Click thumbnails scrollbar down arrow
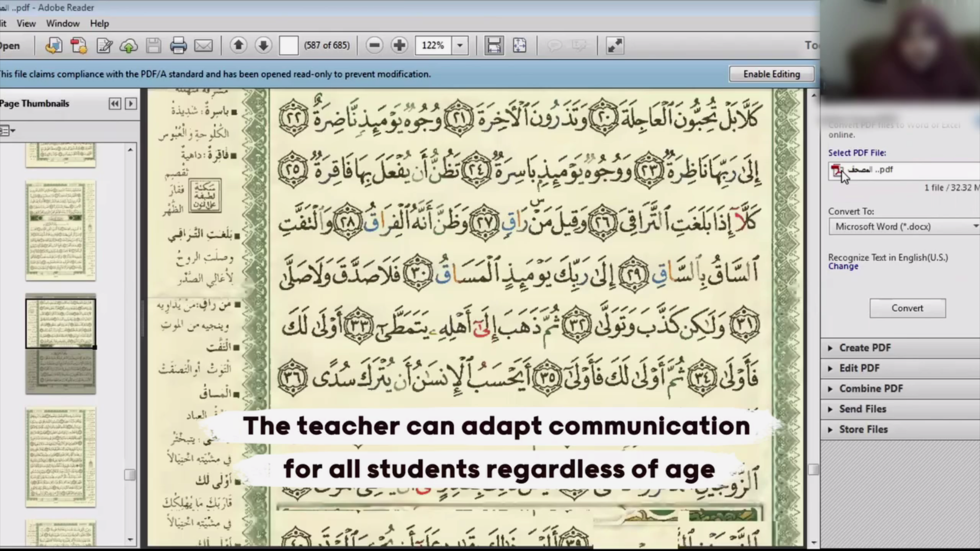This screenshot has height=551, width=980. coord(130,539)
